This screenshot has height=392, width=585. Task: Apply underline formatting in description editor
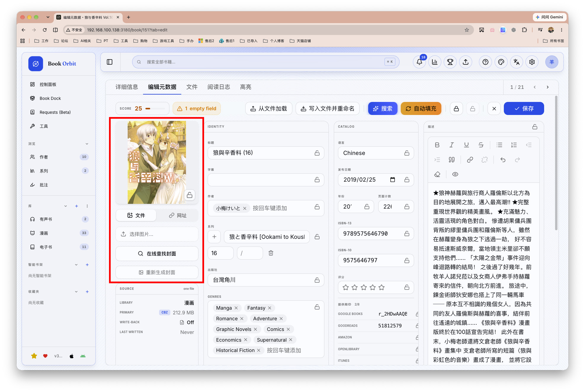[x=466, y=145]
